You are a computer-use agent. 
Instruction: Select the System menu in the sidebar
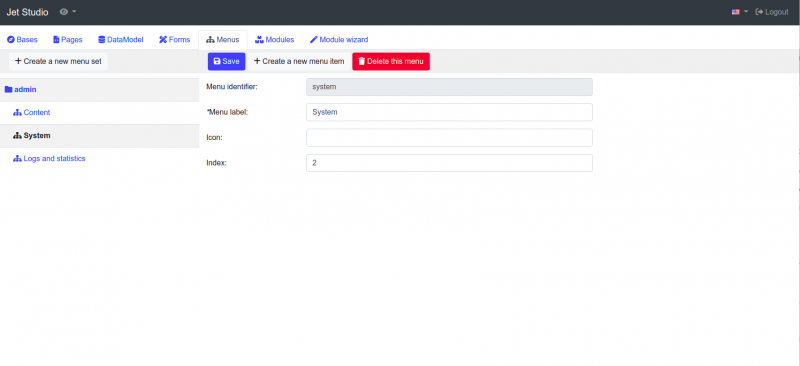point(99,136)
